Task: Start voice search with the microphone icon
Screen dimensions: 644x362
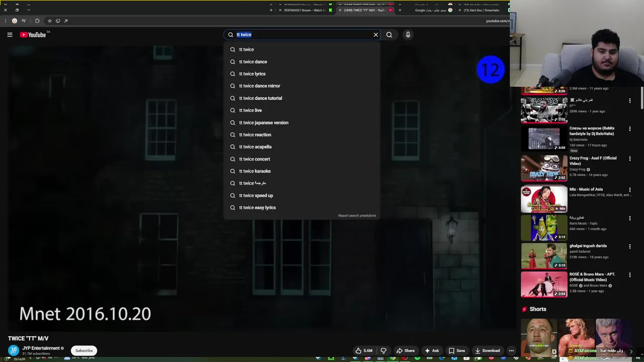Action: pyautogui.click(x=408, y=35)
